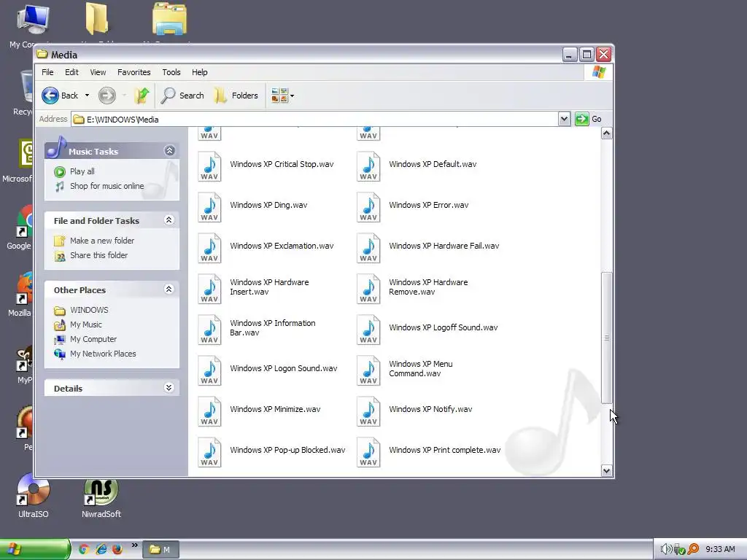Select the NiwradSoft desktop shortcut
This screenshot has height=560, width=747.
101,497
